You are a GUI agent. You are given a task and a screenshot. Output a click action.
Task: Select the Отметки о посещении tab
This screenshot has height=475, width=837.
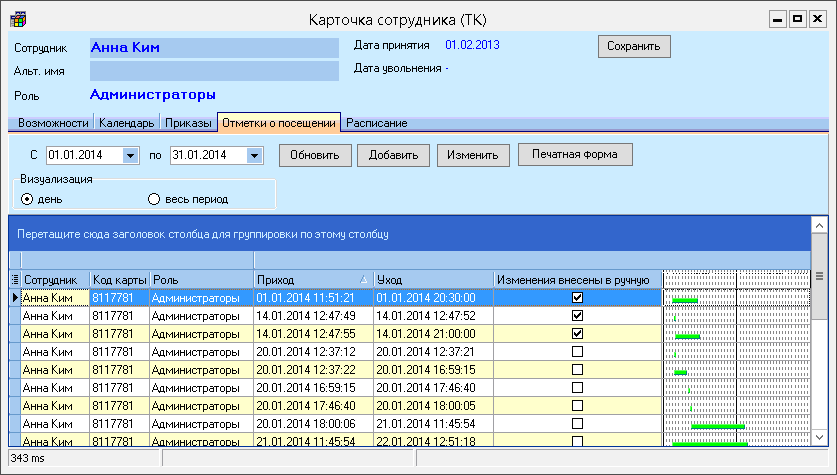279,122
